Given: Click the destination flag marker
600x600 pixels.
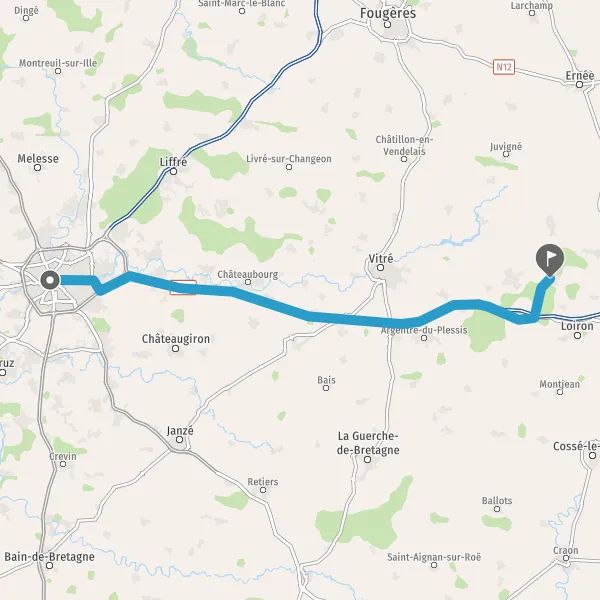Looking at the screenshot, I should (550, 260).
